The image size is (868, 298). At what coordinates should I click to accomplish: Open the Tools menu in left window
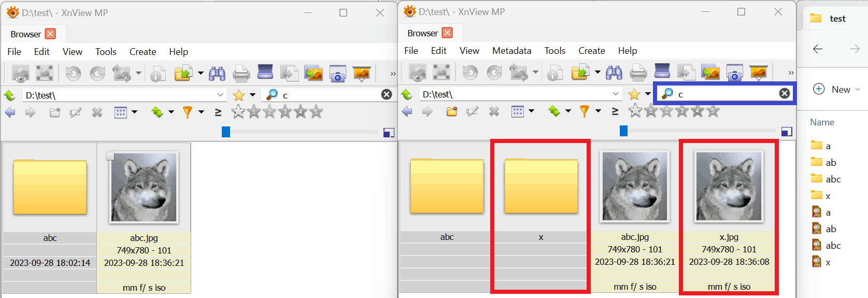click(x=106, y=52)
